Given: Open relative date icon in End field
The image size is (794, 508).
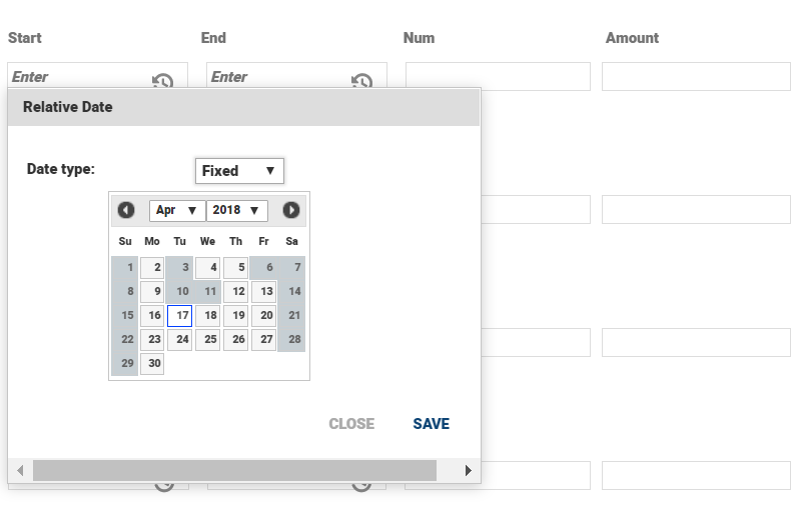Looking at the screenshot, I should click(x=362, y=81).
